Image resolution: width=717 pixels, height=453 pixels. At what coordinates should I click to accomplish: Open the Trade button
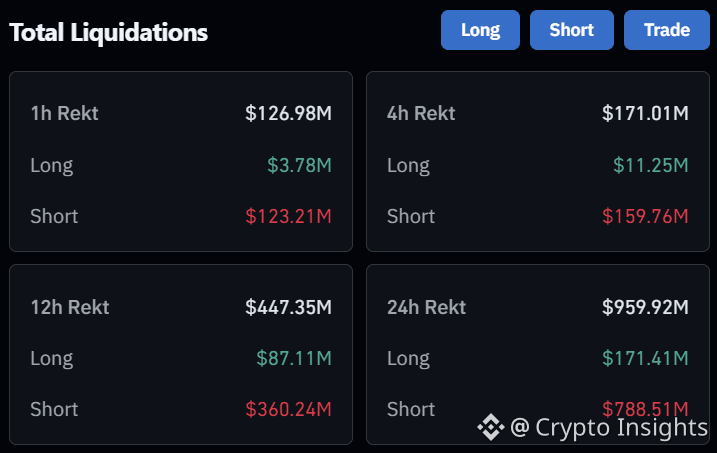pyautogui.click(x=667, y=30)
